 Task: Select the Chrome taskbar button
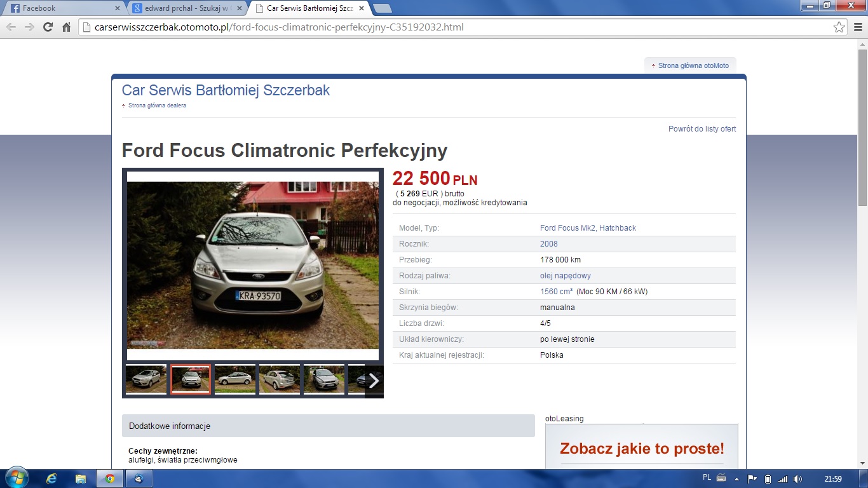coord(110,478)
